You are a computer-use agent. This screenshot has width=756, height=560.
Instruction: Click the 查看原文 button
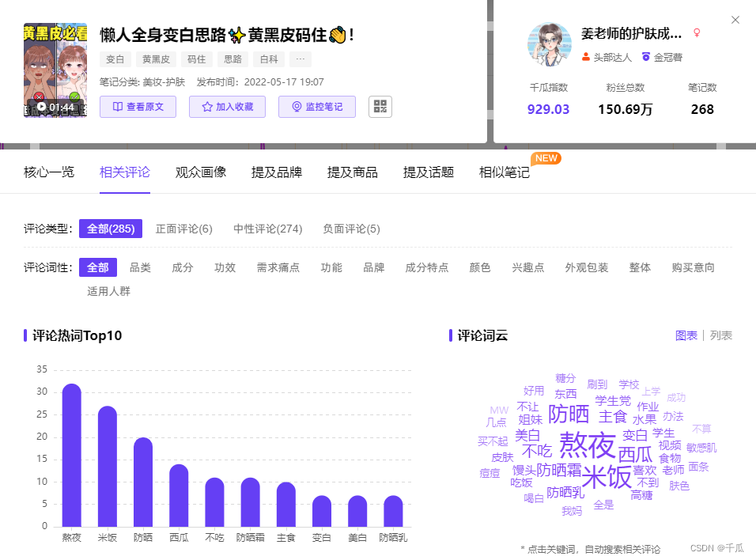click(x=138, y=107)
